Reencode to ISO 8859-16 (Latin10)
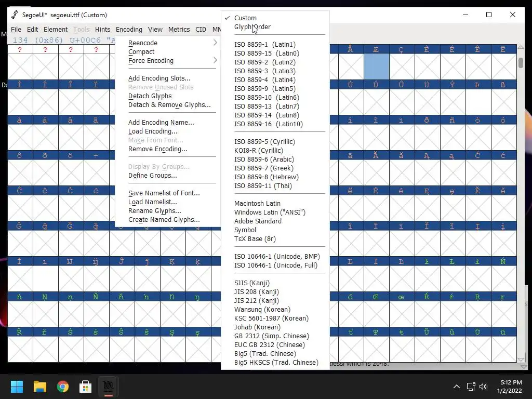The image size is (532, 399). pos(269,124)
